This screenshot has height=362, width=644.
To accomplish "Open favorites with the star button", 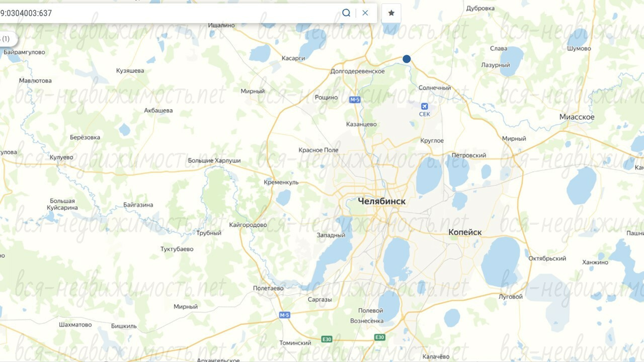I will click(391, 13).
